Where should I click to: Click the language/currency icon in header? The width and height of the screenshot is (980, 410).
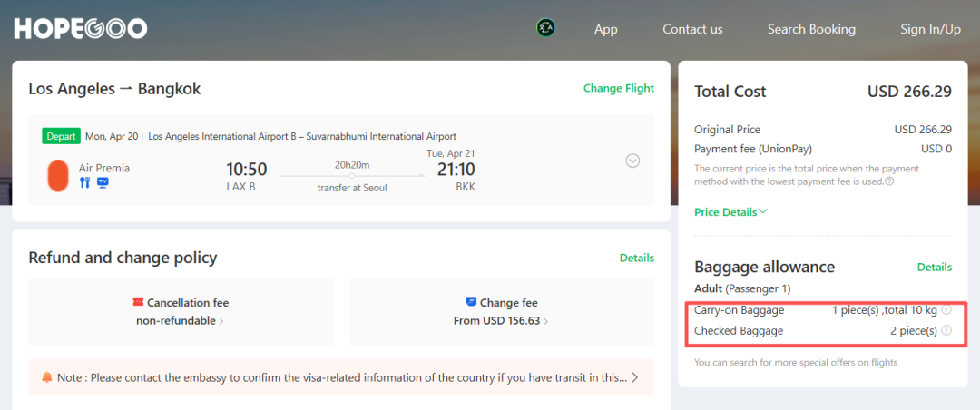click(546, 28)
